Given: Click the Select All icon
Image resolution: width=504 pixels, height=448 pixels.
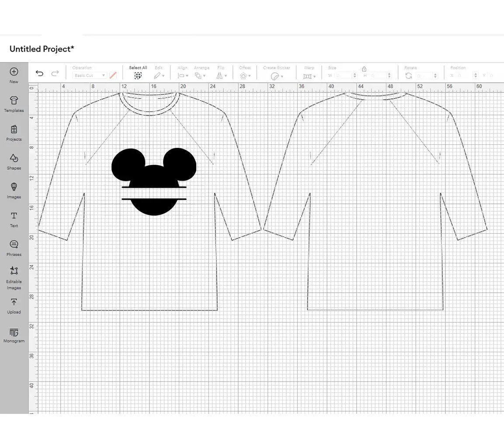Looking at the screenshot, I should coord(138,76).
